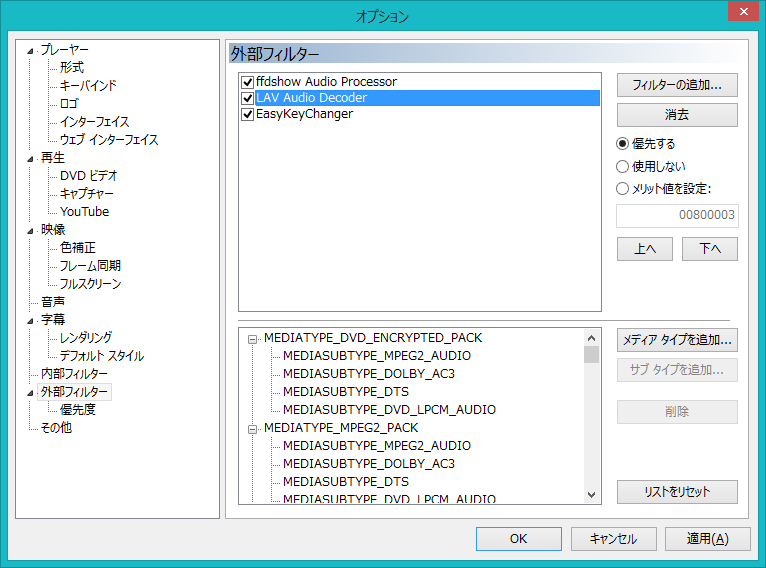Open the インターフェイス settings page

[x=94, y=122]
